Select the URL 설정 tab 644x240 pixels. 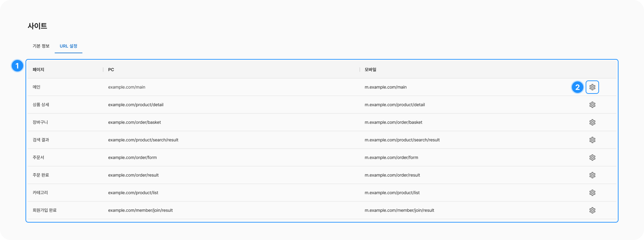click(68, 46)
